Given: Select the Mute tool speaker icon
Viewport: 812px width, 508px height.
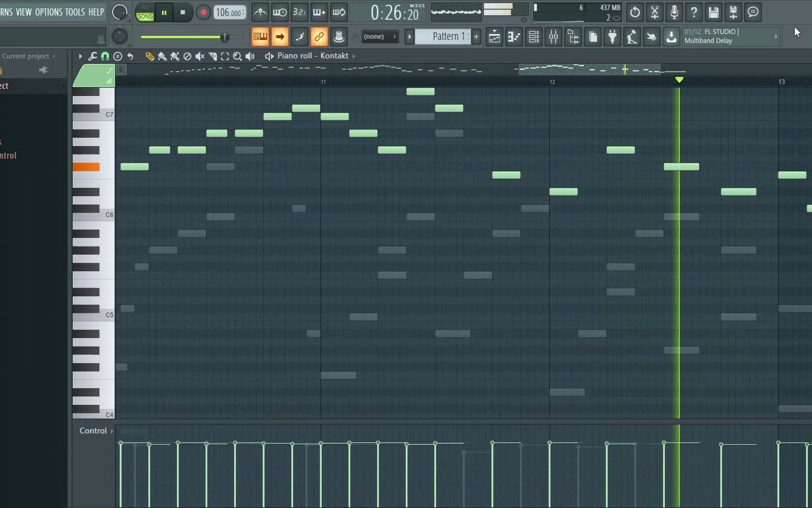Looking at the screenshot, I should point(200,56).
